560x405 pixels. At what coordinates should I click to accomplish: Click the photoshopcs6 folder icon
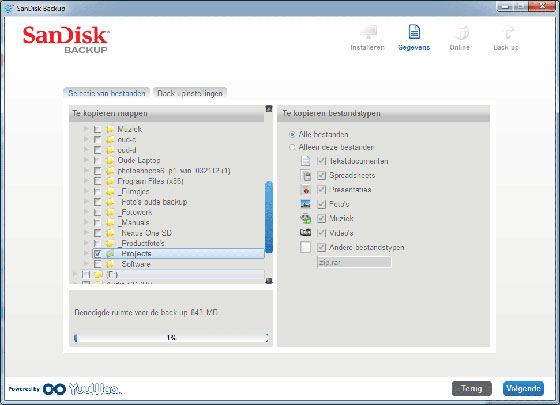(x=110, y=171)
